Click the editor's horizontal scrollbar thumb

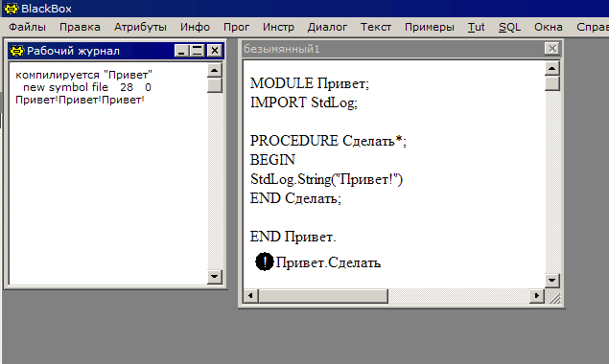click(323, 296)
